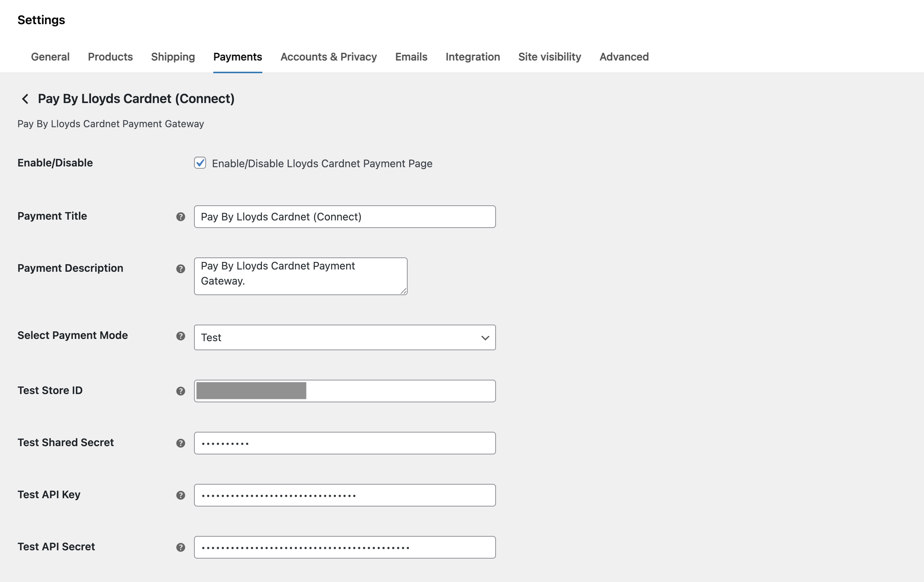Switch to the Integration tab
Screen dimensions: 924x582
[x=473, y=57]
